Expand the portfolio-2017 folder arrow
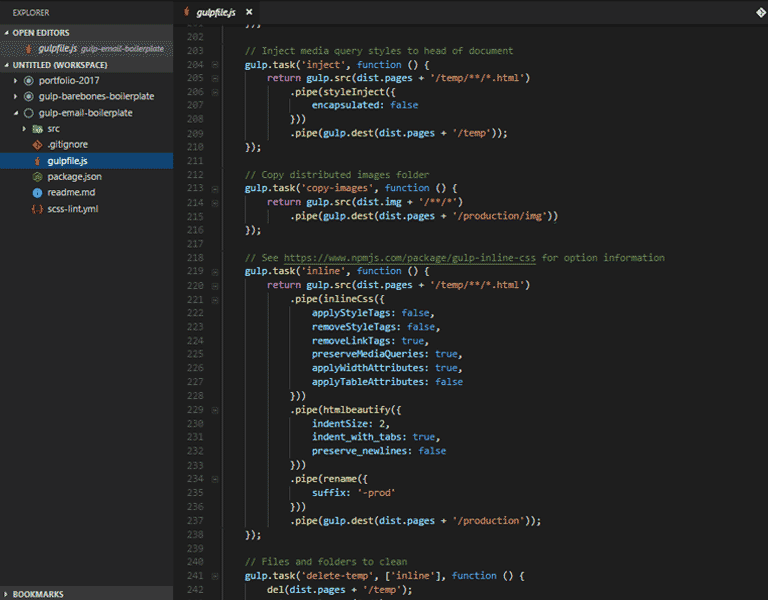 click(x=16, y=81)
